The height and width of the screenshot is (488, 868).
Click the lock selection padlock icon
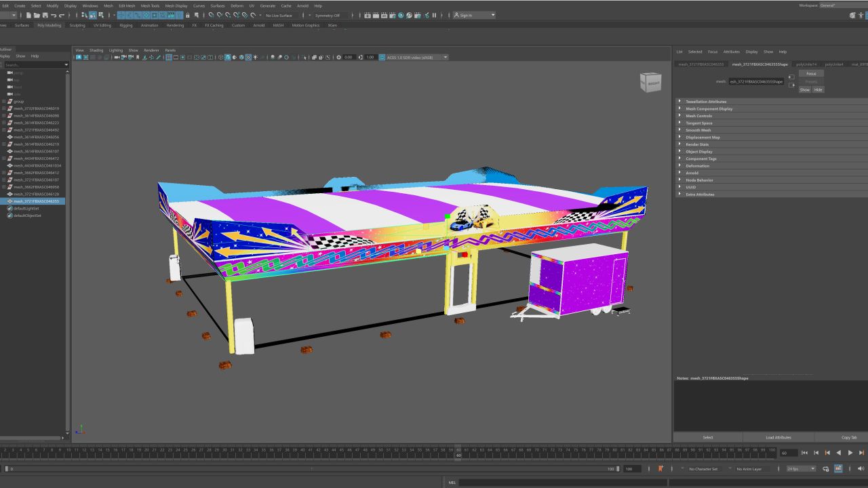pyautogui.click(x=187, y=15)
